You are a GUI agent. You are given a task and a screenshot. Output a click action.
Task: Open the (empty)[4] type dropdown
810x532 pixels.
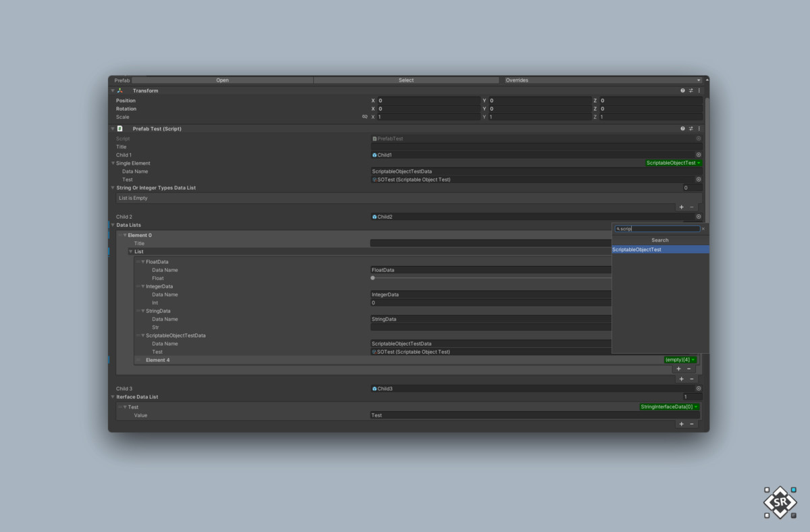point(680,360)
